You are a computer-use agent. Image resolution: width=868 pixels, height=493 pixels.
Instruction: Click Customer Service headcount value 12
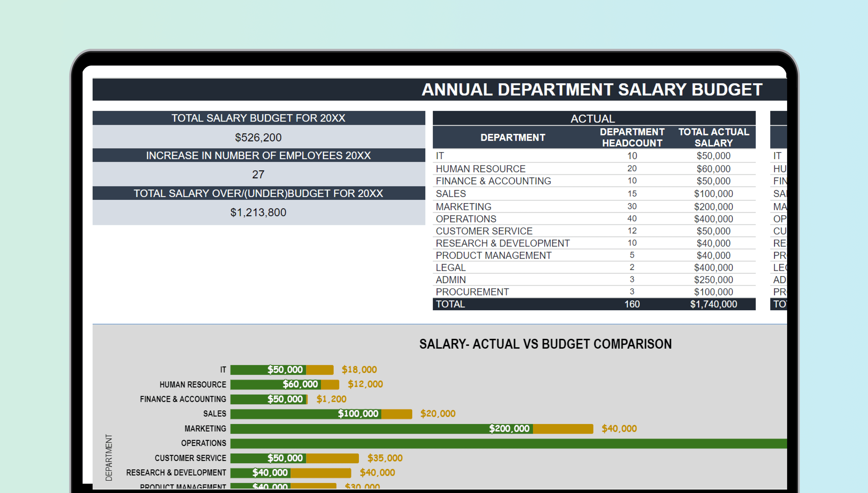pos(632,231)
